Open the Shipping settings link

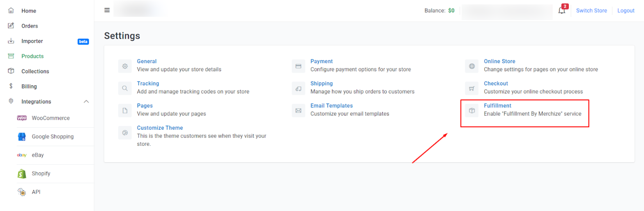click(322, 83)
